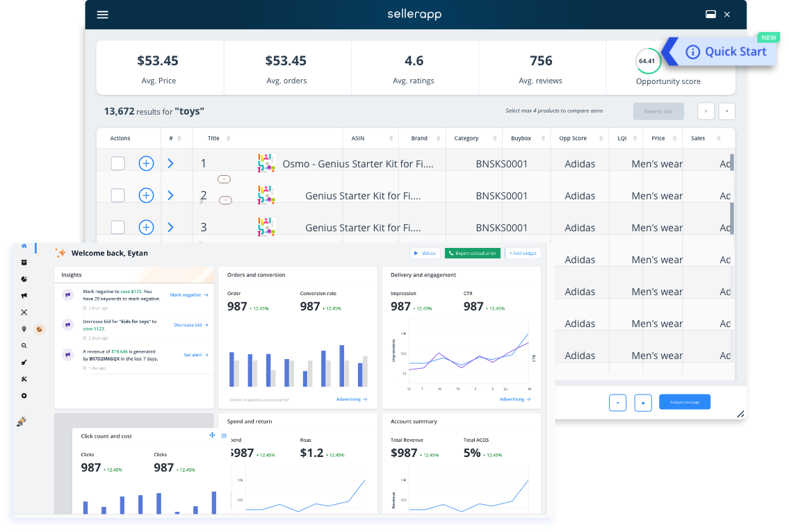The width and height of the screenshot is (789, 532).
Task: Open the megaphone advertising icon in the sidebar
Action: coord(24,296)
